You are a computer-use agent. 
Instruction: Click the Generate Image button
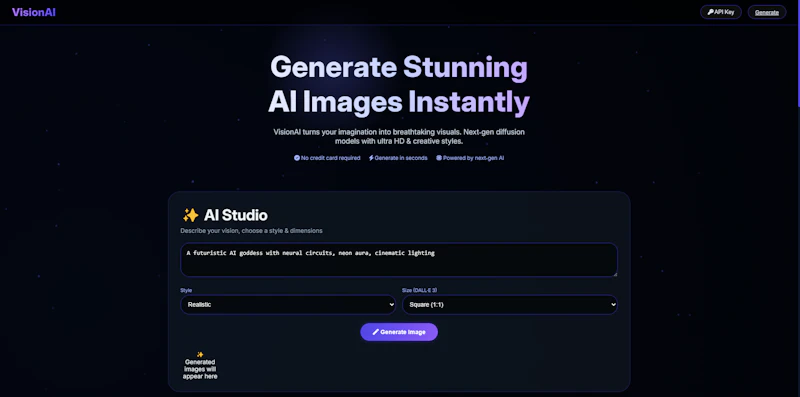(399, 332)
